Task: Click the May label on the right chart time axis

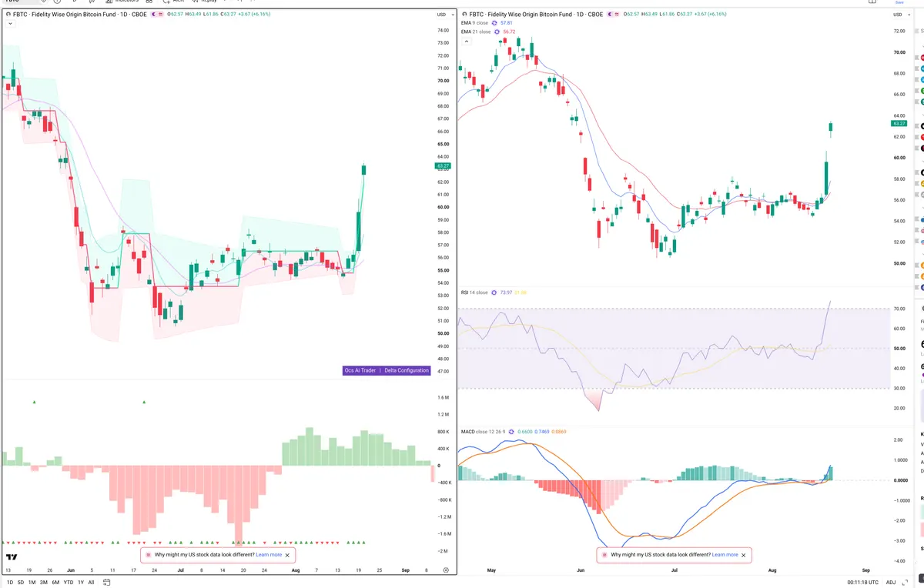Action: 492,570
